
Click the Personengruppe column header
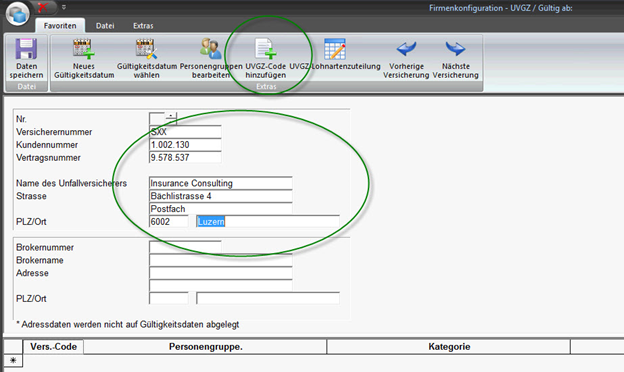(205, 347)
